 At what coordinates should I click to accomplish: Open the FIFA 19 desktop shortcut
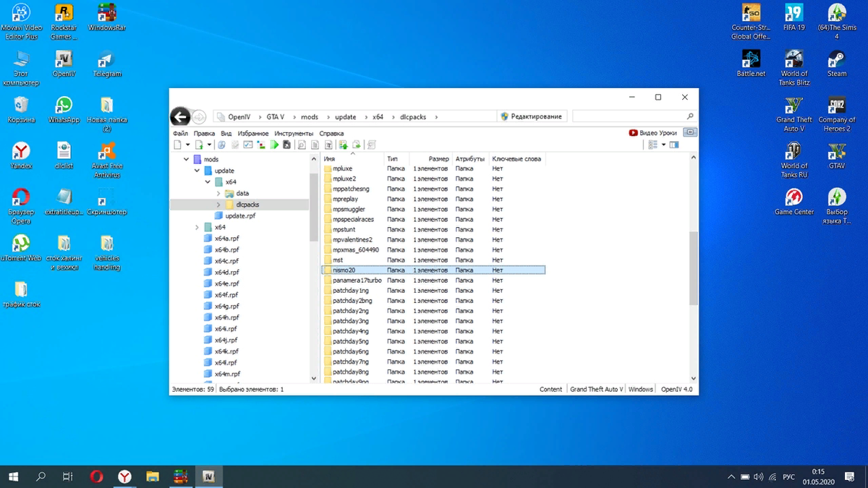click(794, 17)
